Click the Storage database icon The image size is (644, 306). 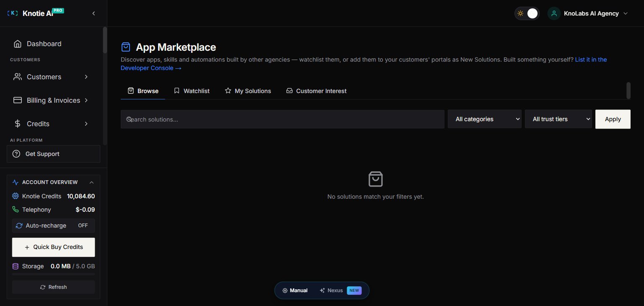pos(16,266)
